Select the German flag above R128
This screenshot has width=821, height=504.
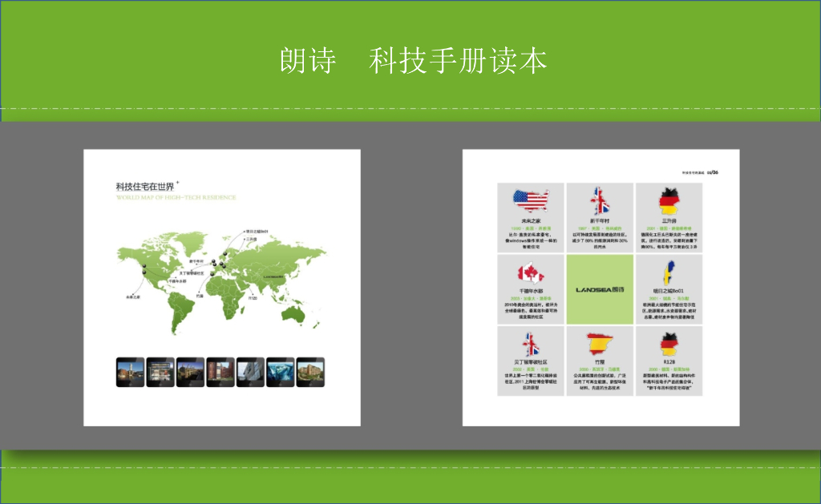click(x=669, y=345)
